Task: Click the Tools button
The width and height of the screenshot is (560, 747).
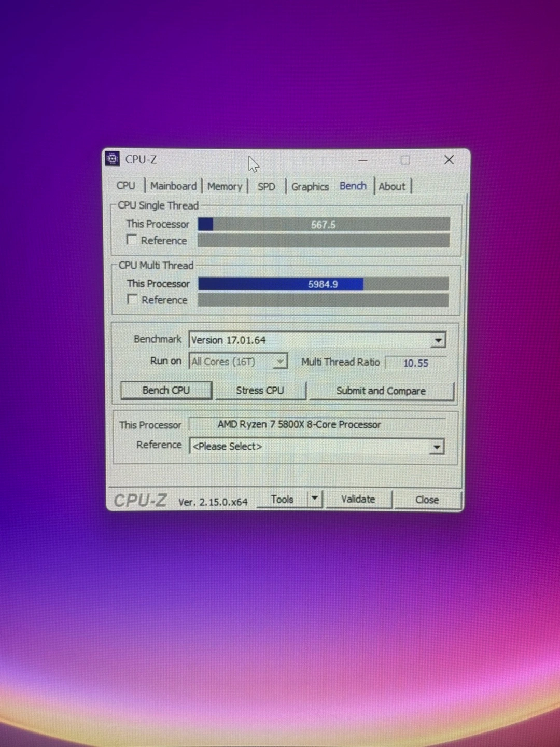Action: pyautogui.click(x=282, y=499)
